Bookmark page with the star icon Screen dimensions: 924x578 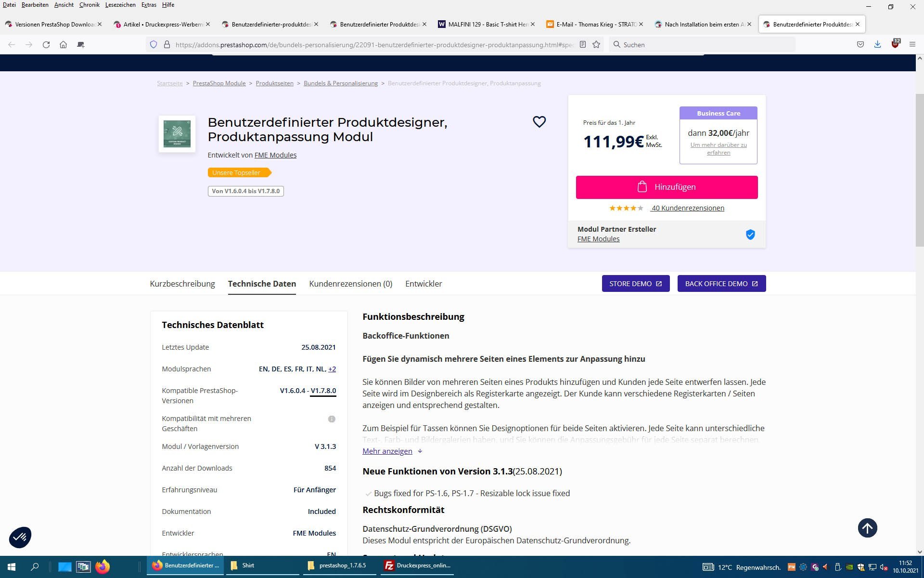(596, 44)
